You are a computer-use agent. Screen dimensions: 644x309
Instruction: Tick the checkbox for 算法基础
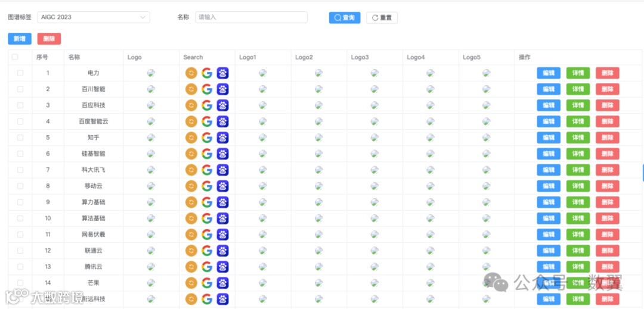pyautogui.click(x=20, y=219)
